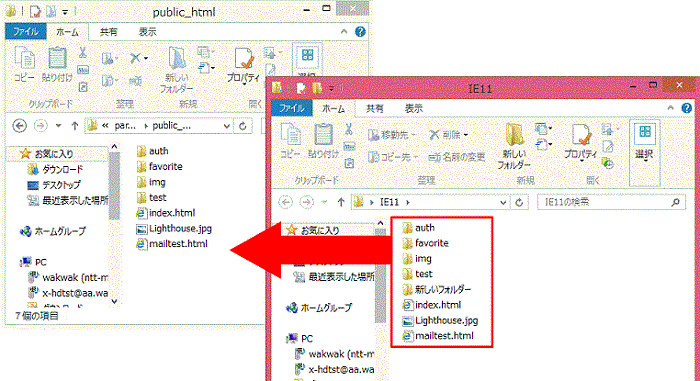Refresh the IE11 folder view
700x381 pixels.
coord(519,202)
